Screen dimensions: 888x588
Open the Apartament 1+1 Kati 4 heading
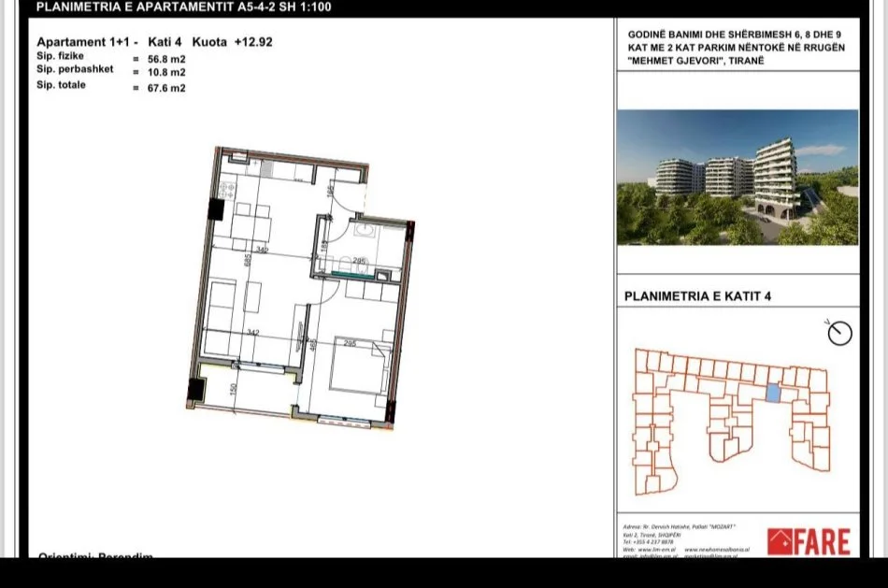(x=154, y=42)
